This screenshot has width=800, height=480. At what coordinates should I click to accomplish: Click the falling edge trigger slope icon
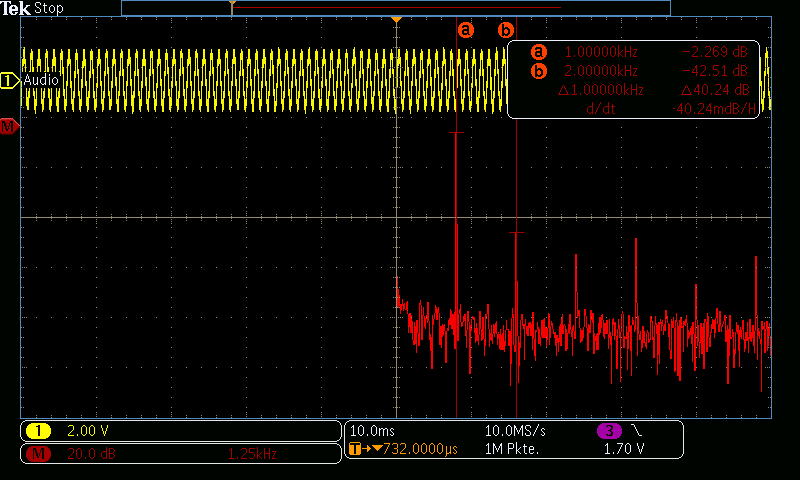(x=637, y=431)
